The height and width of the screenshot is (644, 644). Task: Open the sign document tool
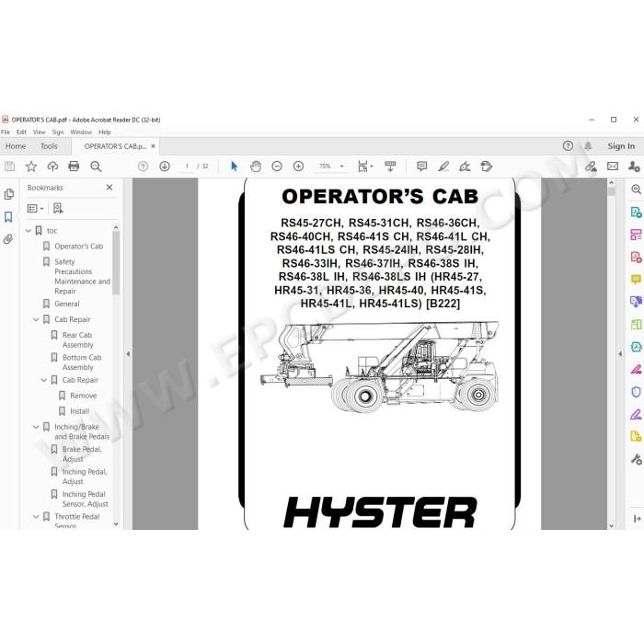(465, 167)
